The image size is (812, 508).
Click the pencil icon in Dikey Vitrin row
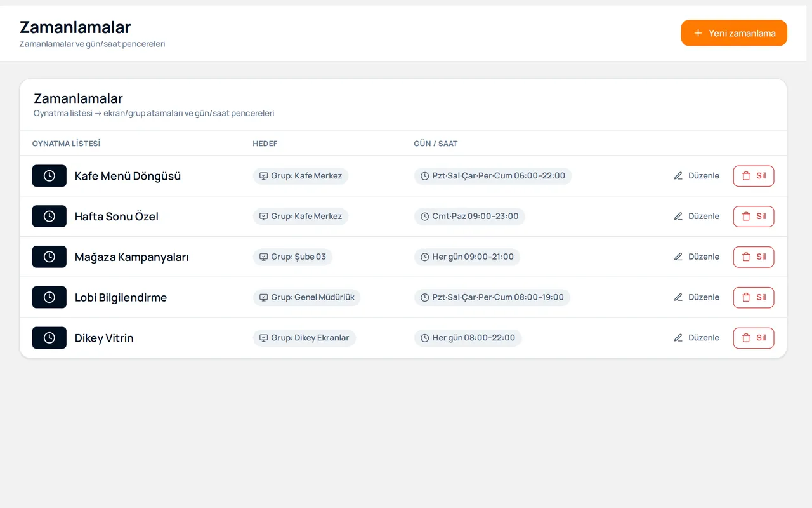(x=678, y=338)
